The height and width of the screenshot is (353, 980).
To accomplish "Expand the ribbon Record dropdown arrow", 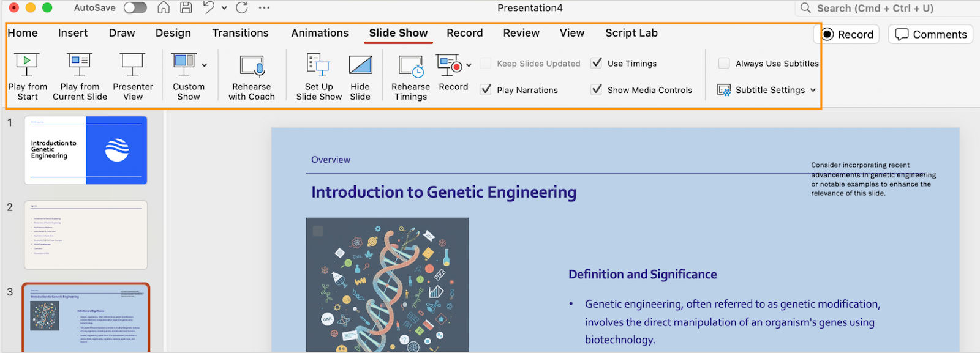I will click(x=469, y=65).
